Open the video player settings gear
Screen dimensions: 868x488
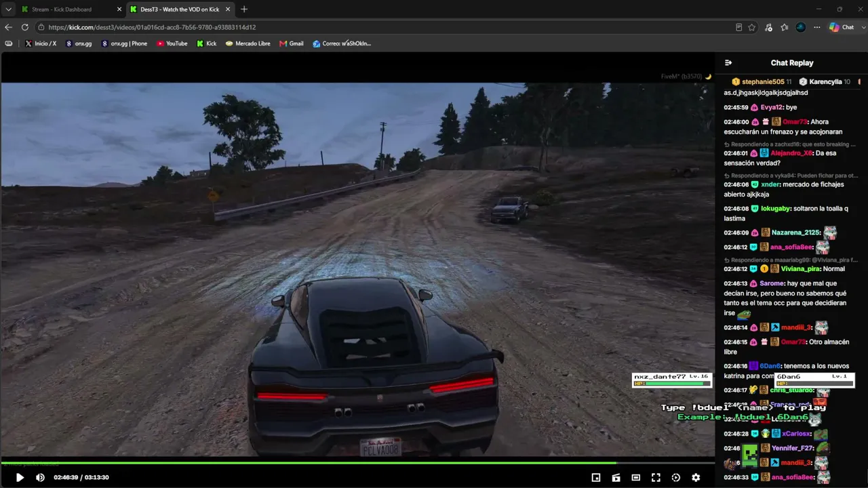(x=696, y=477)
